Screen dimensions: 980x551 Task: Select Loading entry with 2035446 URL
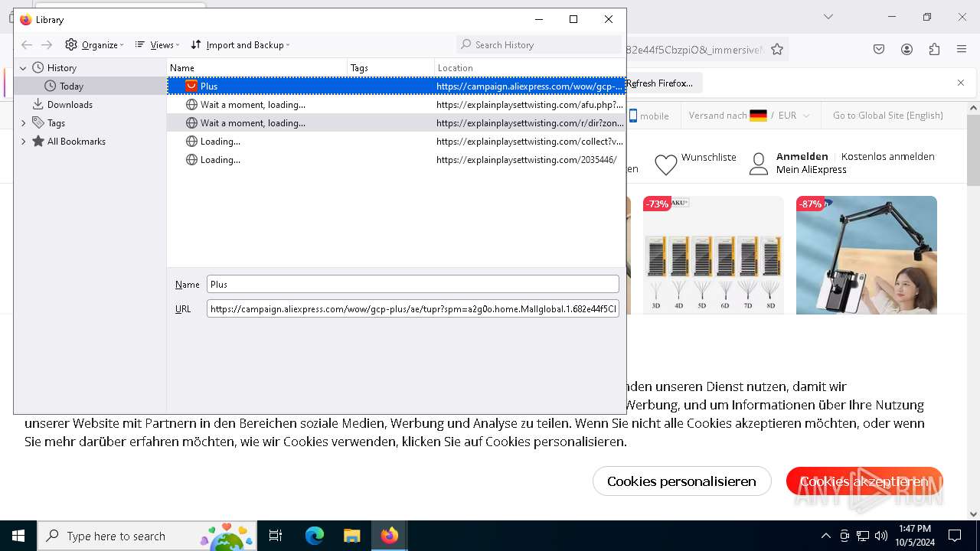397,160
